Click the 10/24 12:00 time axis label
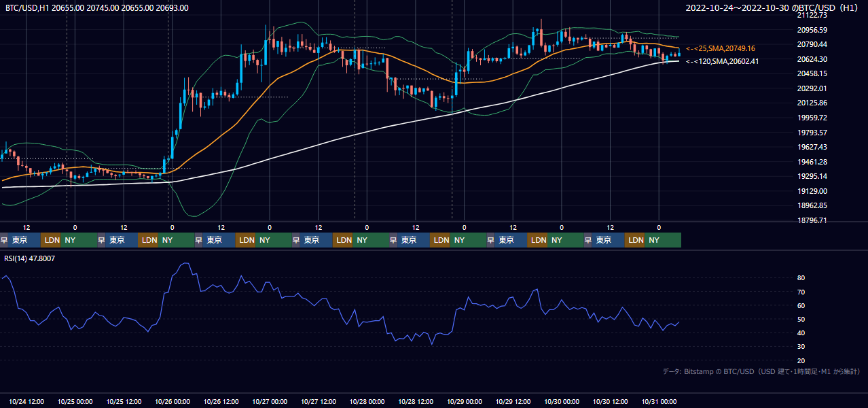Viewport: 868px width, 408px height. (27, 402)
